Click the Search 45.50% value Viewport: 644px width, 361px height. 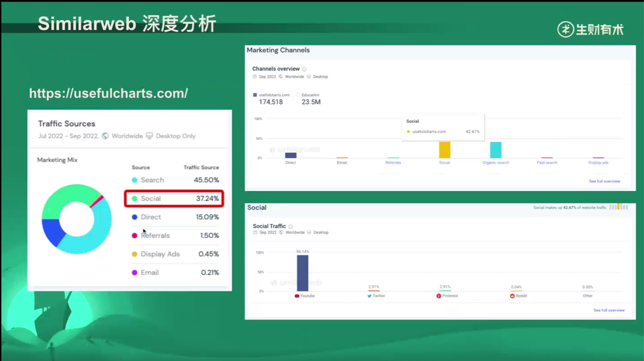[x=206, y=180]
